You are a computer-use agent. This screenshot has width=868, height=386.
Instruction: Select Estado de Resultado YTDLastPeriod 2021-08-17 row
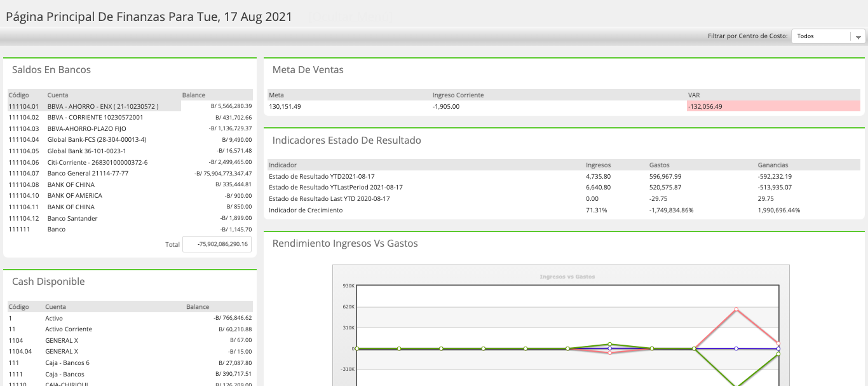pyautogui.click(x=564, y=188)
